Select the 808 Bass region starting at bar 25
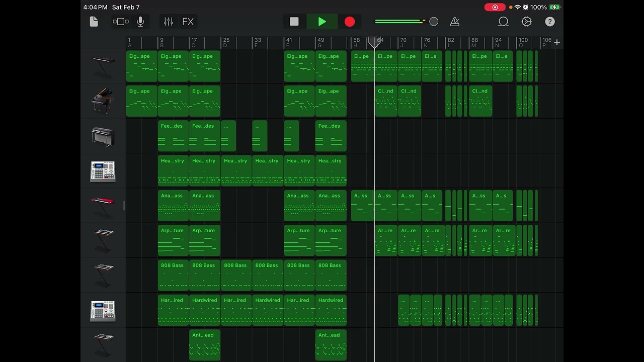The height and width of the screenshot is (362, 644). (x=236, y=276)
